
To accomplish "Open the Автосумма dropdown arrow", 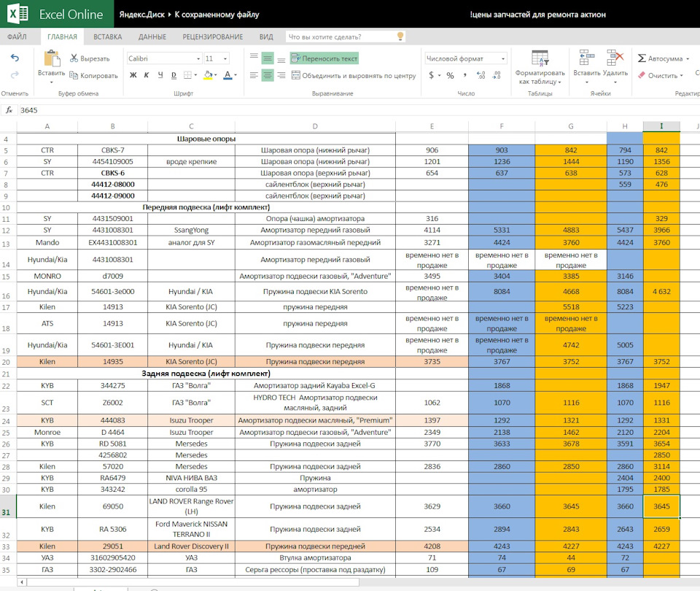I will (x=688, y=58).
